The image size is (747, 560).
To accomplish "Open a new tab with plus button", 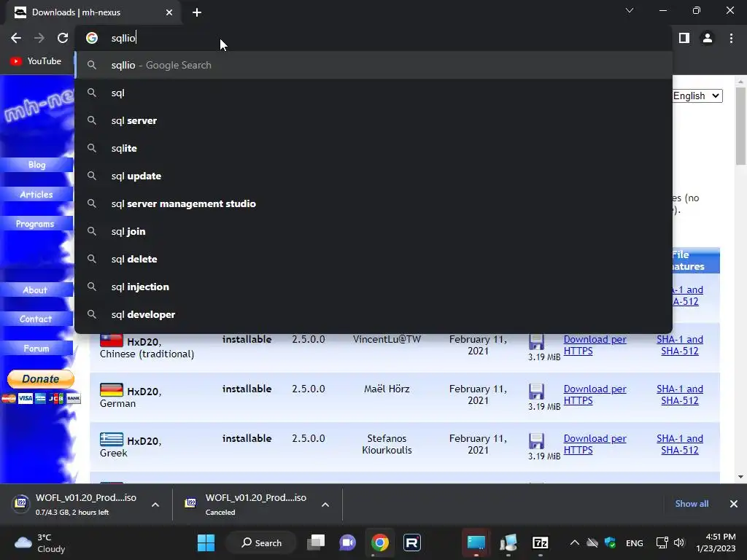I will click(x=197, y=12).
